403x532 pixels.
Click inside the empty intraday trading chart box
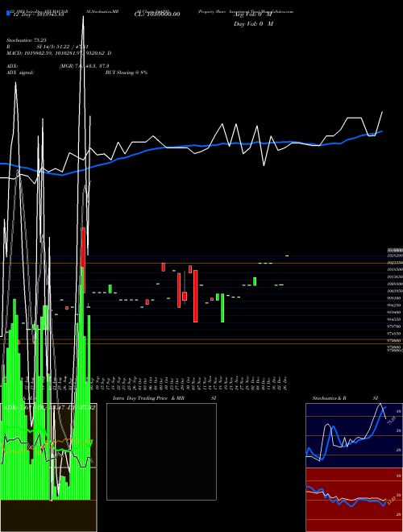pyautogui.click(x=161, y=451)
